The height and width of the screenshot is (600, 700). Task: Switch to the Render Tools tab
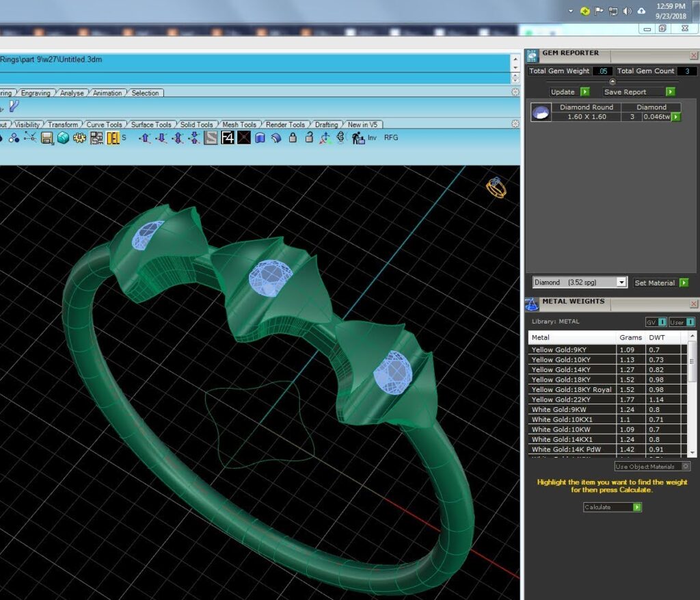click(285, 125)
